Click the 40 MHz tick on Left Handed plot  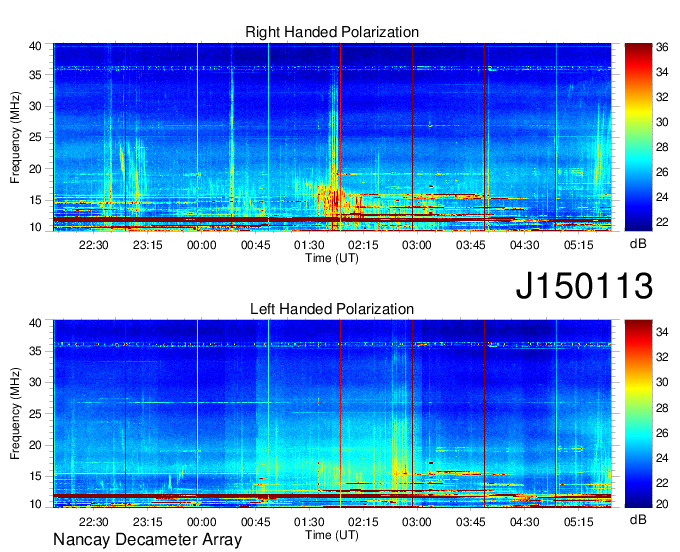[x=35, y=323]
